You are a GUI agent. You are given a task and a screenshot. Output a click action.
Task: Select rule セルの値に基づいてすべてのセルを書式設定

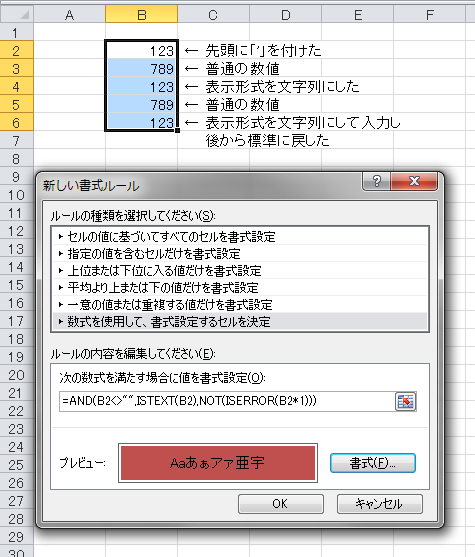[240, 237]
